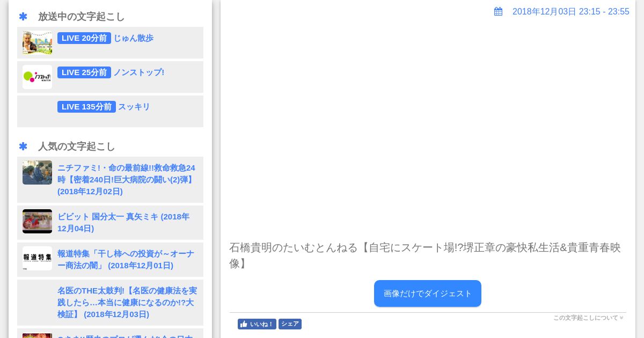
Task: Open the 報道特集 干し柿への投資 link
Action: (x=127, y=260)
